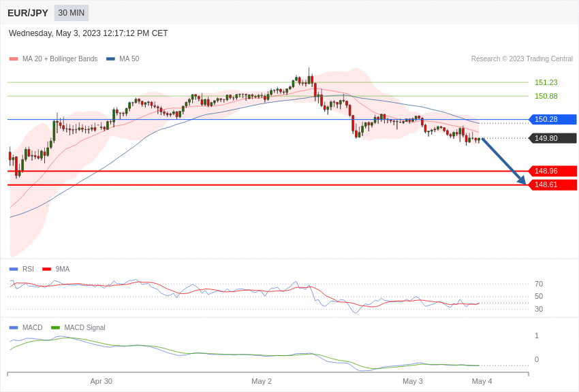Click the blue 150.28 pivot price tag
The width and height of the screenshot is (579, 392).
(552, 119)
